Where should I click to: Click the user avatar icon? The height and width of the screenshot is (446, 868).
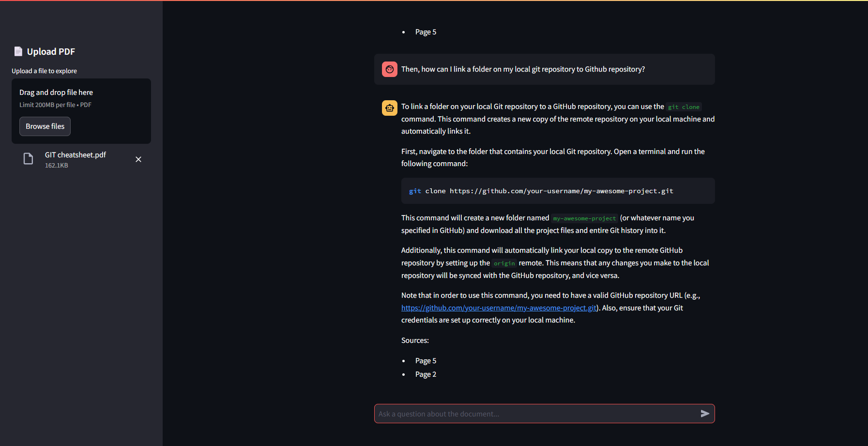tap(390, 69)
